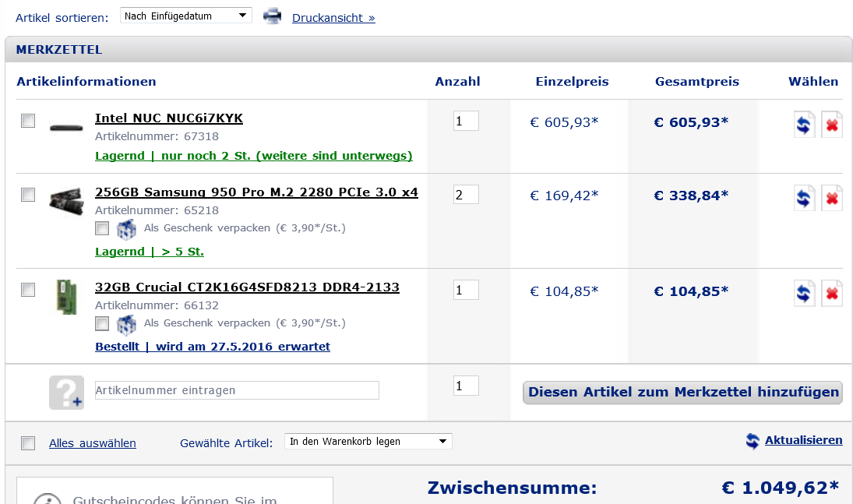Click quantity field for Samsung 950 Pro

point(466,194)
